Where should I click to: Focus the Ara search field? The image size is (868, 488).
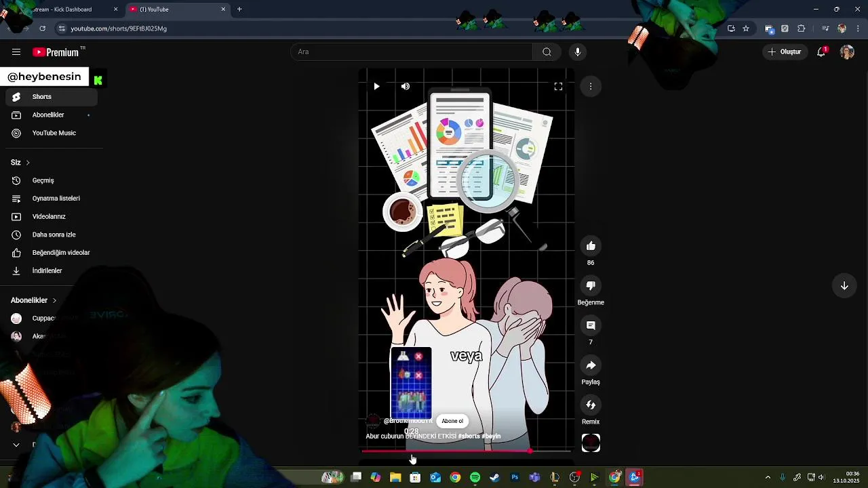click(x=412, y=52)
